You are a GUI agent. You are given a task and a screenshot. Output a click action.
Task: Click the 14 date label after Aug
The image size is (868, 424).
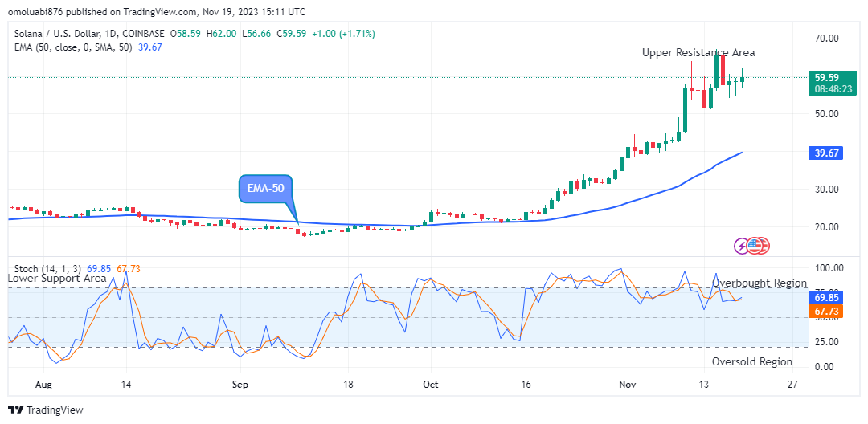click(126, 384)
